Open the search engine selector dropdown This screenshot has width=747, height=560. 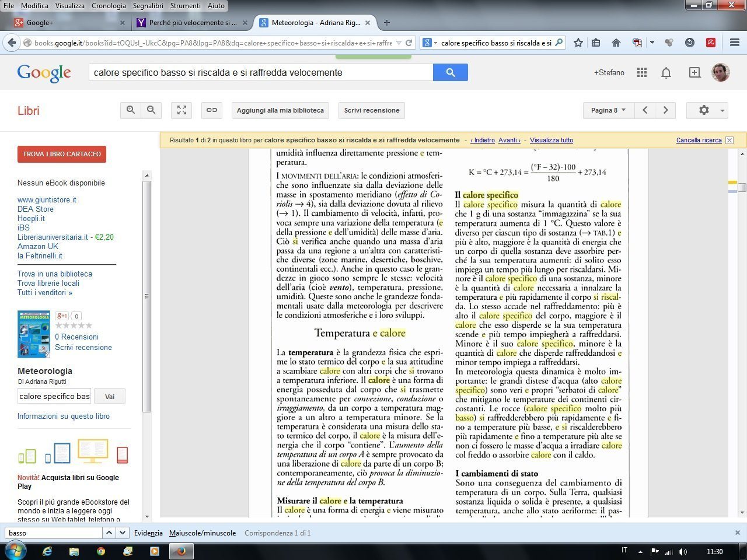click(x=430, y=43)
